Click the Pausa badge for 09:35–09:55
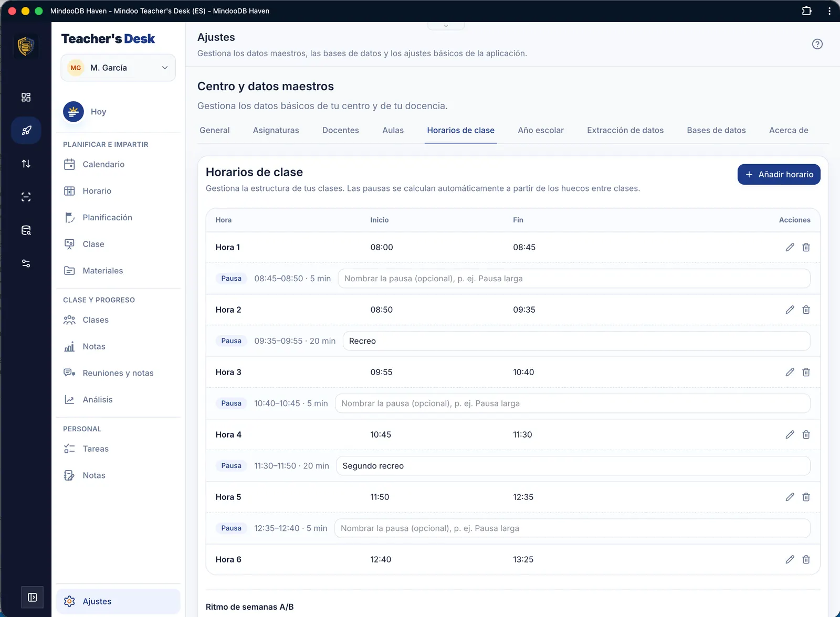This screenshot has width=840, height=617. click(231, 341)
